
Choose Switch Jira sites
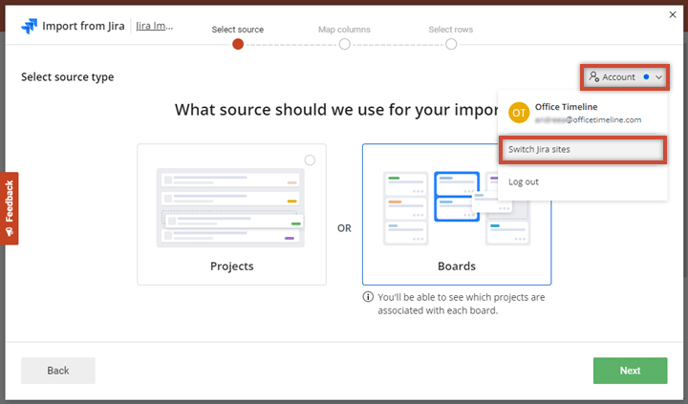point(583,150)
